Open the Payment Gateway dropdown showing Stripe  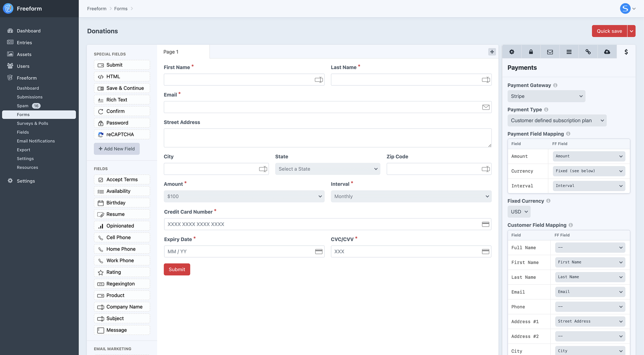click(546, 96)
